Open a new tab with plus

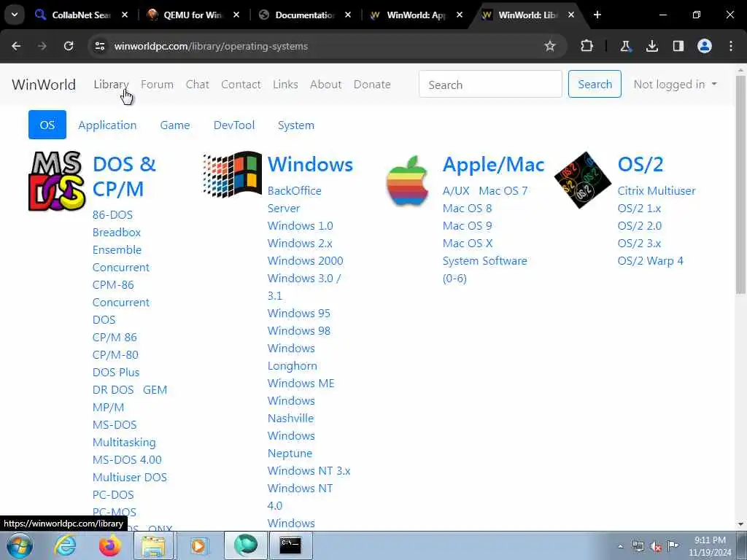coord(597,15)
